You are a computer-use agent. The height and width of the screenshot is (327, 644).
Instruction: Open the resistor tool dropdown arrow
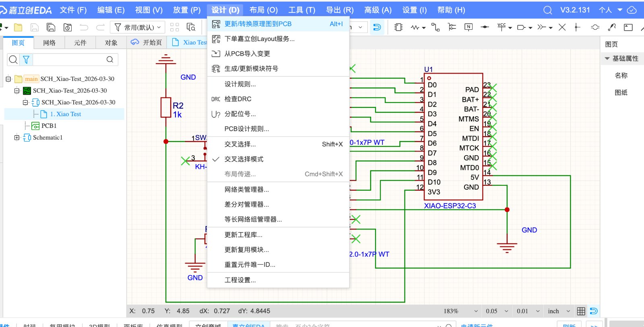pos(424,28)
